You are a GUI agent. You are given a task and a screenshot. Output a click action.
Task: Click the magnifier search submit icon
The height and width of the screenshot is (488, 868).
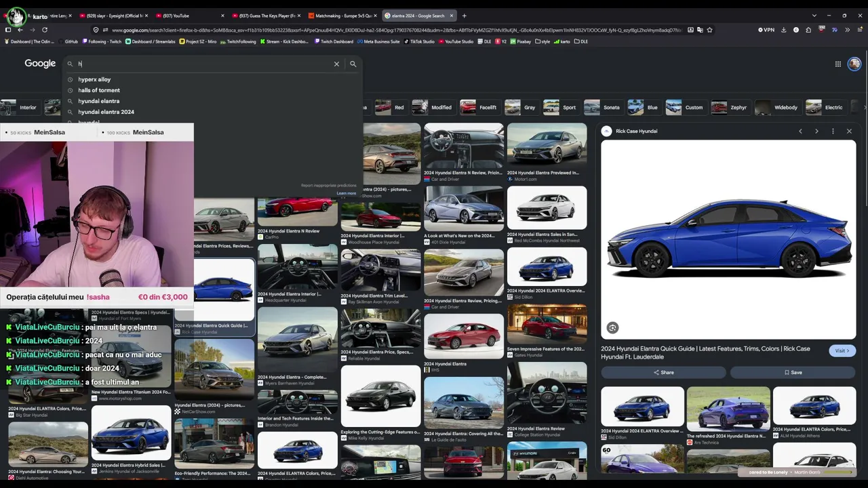(353, 64)
